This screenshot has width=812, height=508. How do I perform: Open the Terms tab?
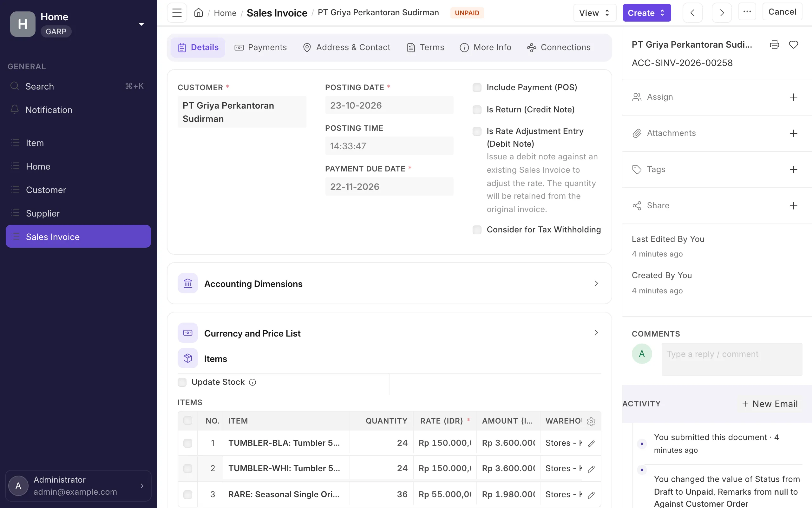click(x=425, y=47)
